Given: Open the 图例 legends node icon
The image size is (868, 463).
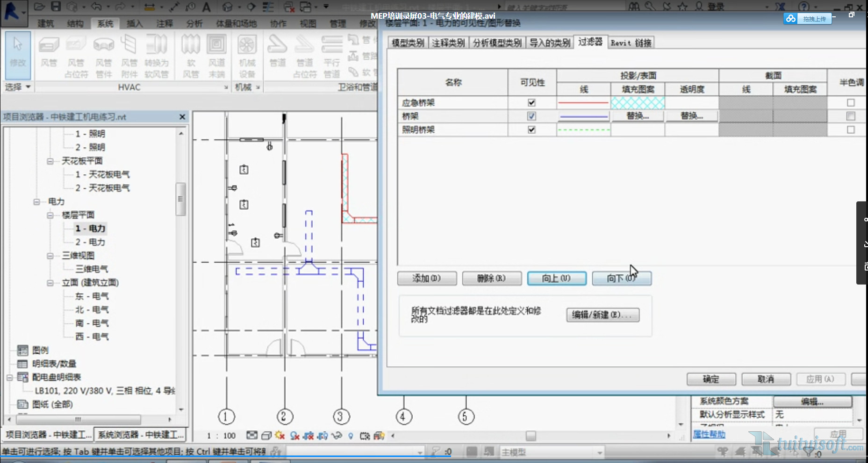Looking at the screenshot, I should point(22,350).
